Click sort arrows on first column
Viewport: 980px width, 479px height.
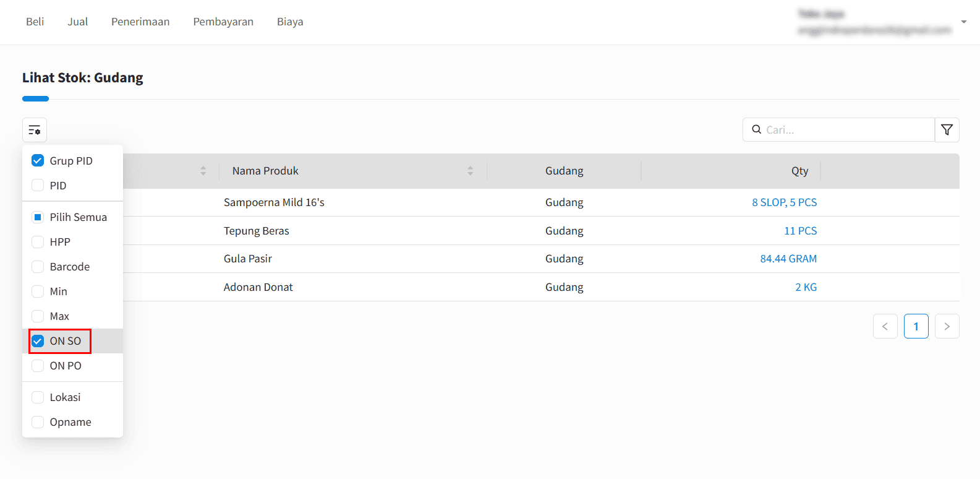tap(203, 171)
